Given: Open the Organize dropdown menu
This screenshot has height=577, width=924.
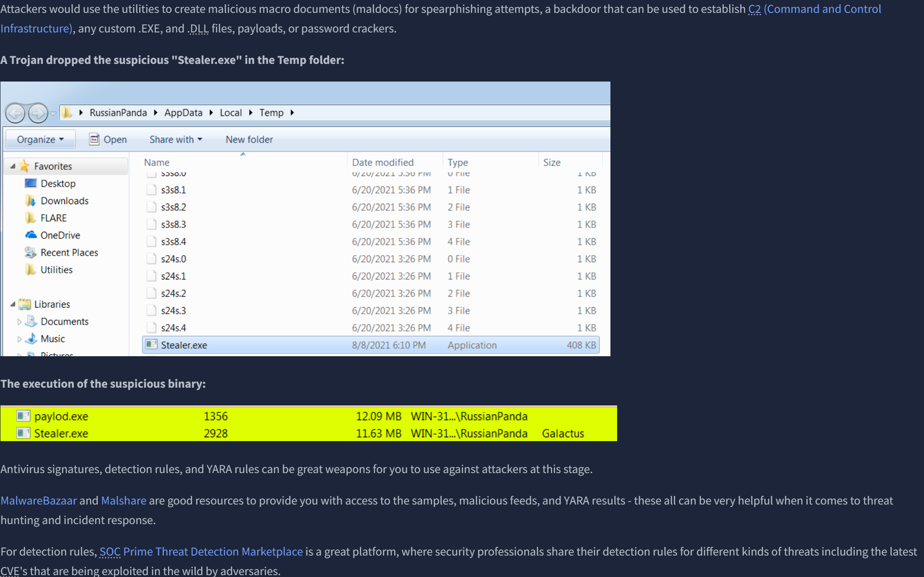Looking at the screenshot, I should pos(41,139).
